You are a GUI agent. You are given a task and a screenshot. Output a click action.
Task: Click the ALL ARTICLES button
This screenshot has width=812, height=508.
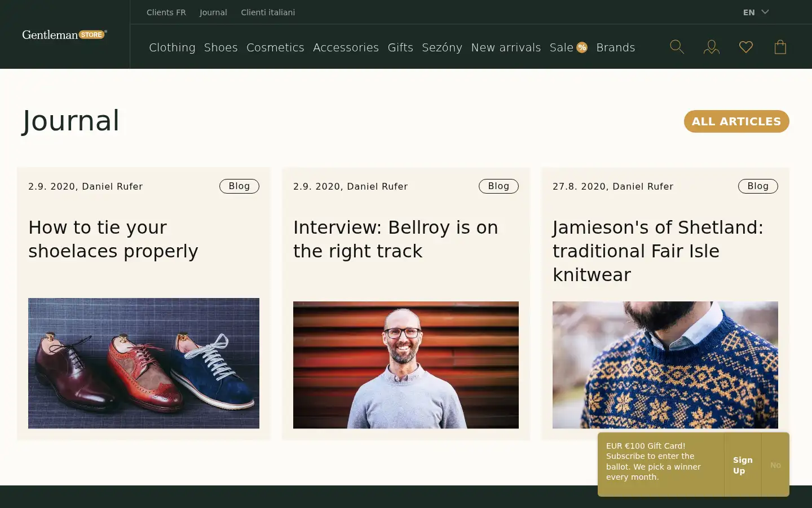pyautogui.click(x=736, y=121)
